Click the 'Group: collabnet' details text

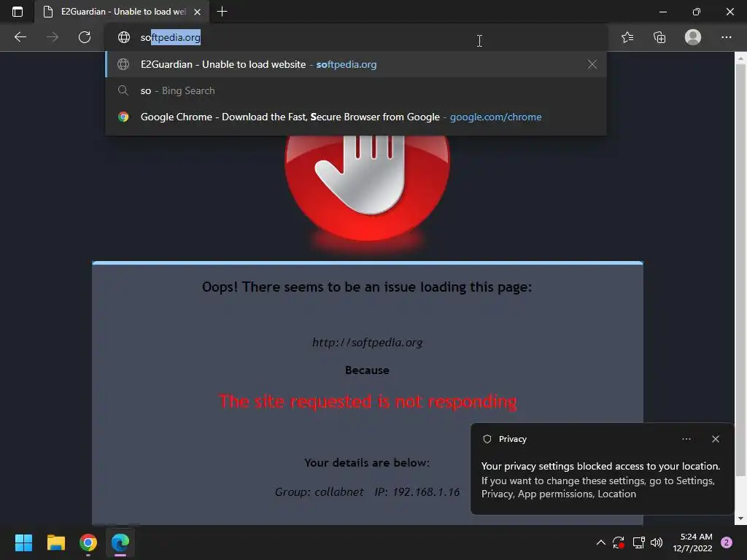[x=319, y=492]
